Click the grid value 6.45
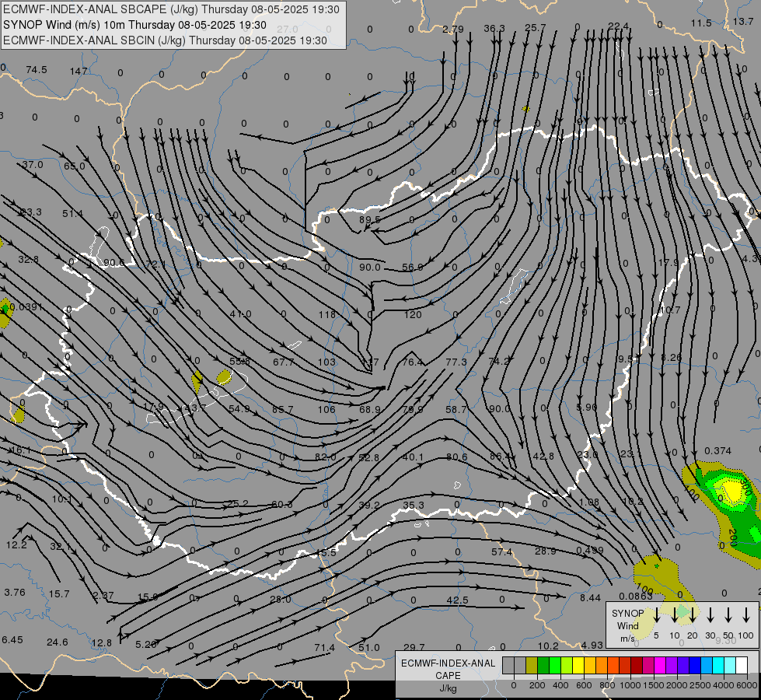The width and height of the screenshot is (761, 700). coord(12,640)
